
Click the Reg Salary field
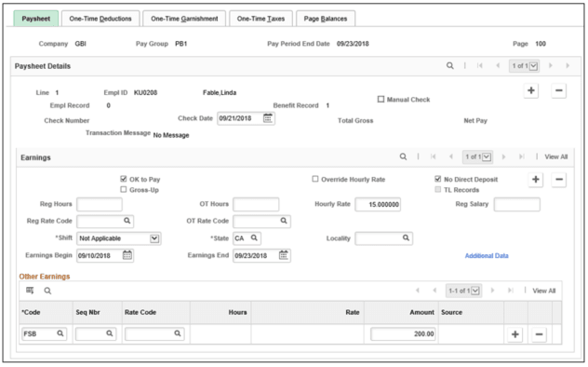click(517, 205)
